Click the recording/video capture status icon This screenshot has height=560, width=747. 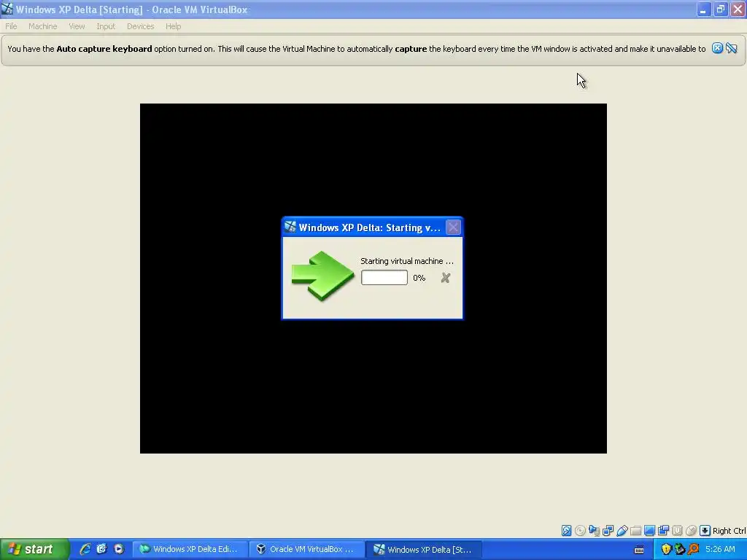tap(663, 531)
